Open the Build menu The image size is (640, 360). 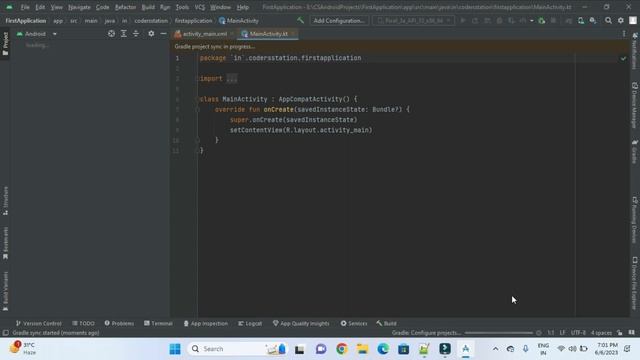pos(148,7)
